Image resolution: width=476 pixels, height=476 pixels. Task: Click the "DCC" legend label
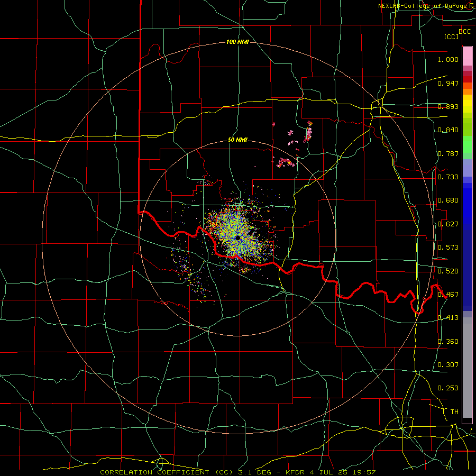464,32
